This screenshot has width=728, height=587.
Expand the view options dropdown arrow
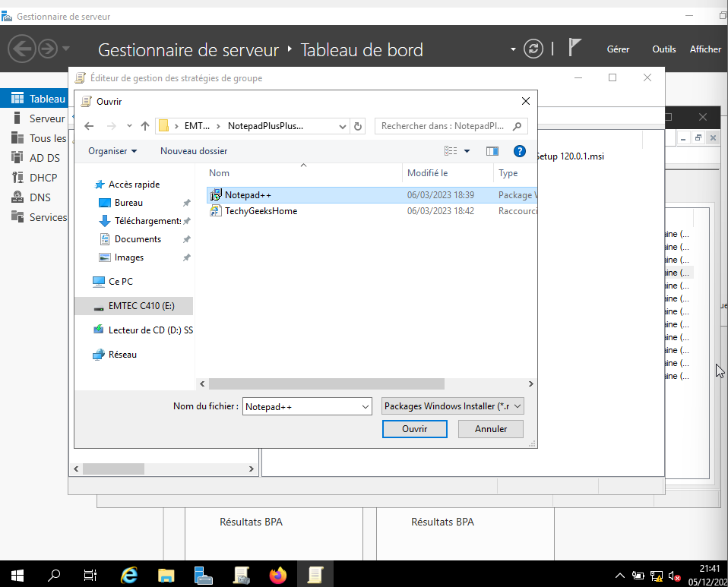[467, 151]
